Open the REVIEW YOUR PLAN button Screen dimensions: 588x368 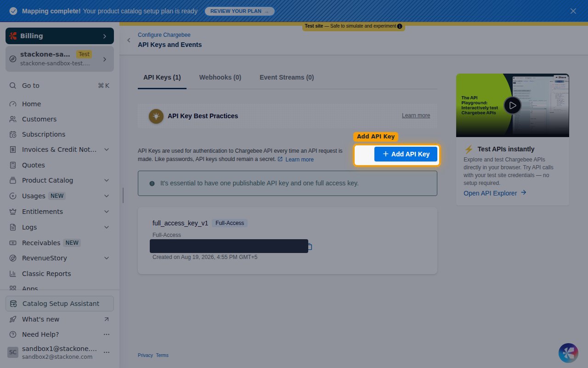pyautogui.click(x=239, y=11)
